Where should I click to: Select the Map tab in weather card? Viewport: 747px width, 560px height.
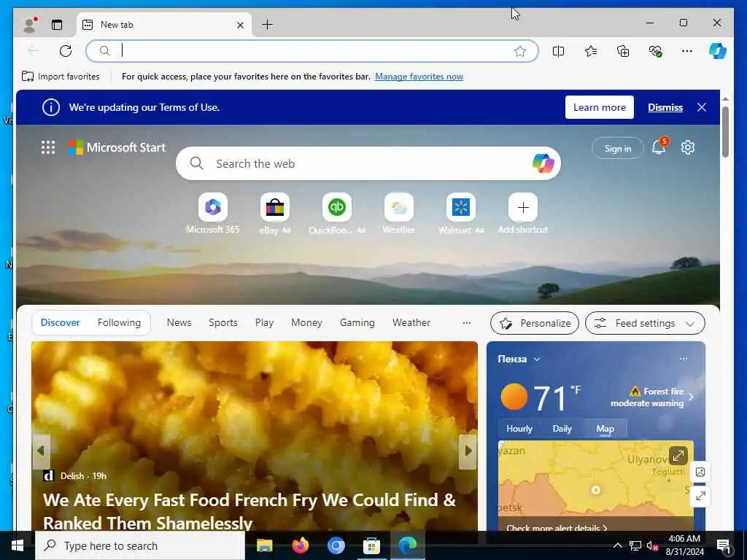tap(605, 429)
